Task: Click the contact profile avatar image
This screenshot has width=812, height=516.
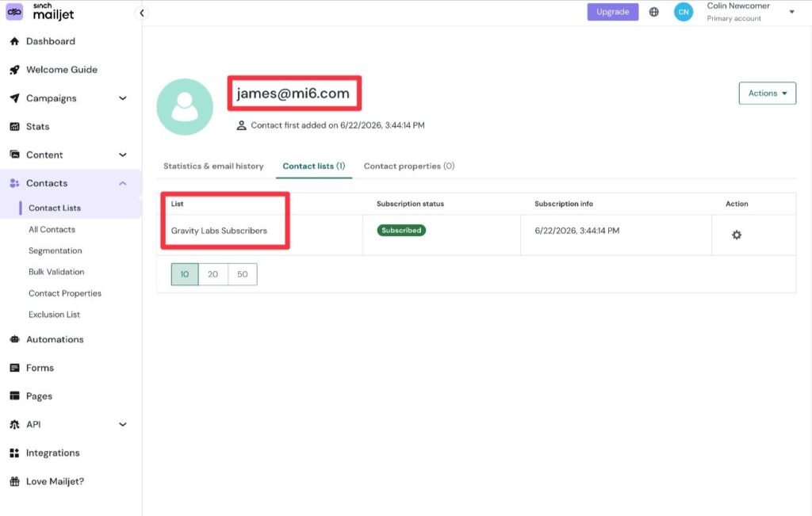Action: 185,107
